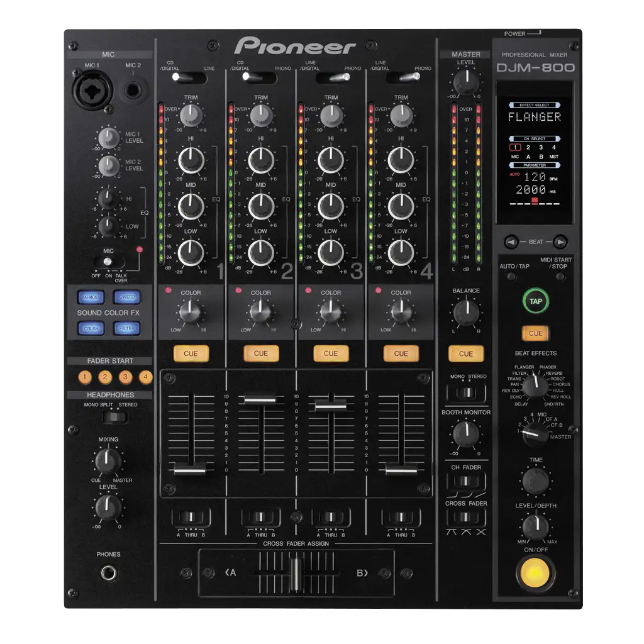Image resolution: width=644 pixels, height=644 pixels.
Task: Click the beat effects selector knob
Action: click(535, 385)
